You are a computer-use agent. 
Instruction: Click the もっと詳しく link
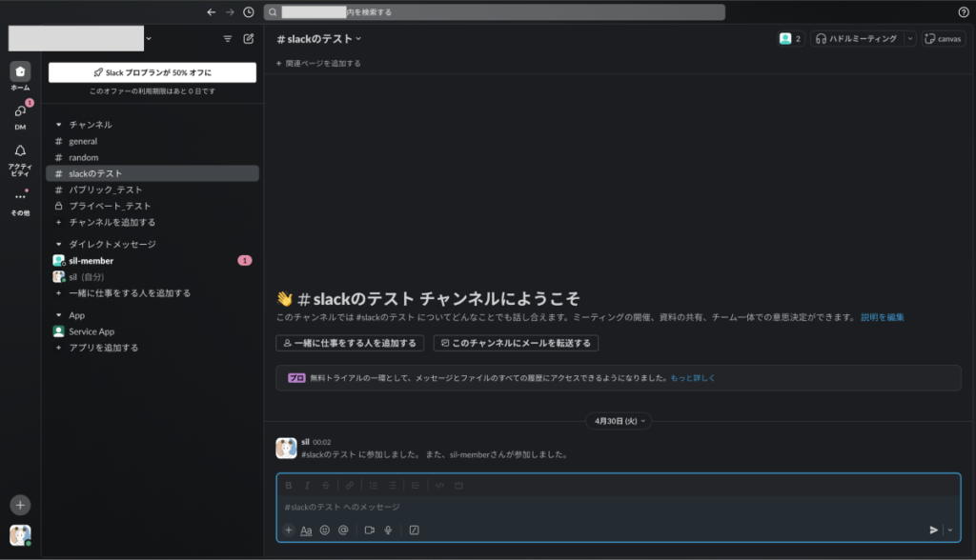click(692, 378)
